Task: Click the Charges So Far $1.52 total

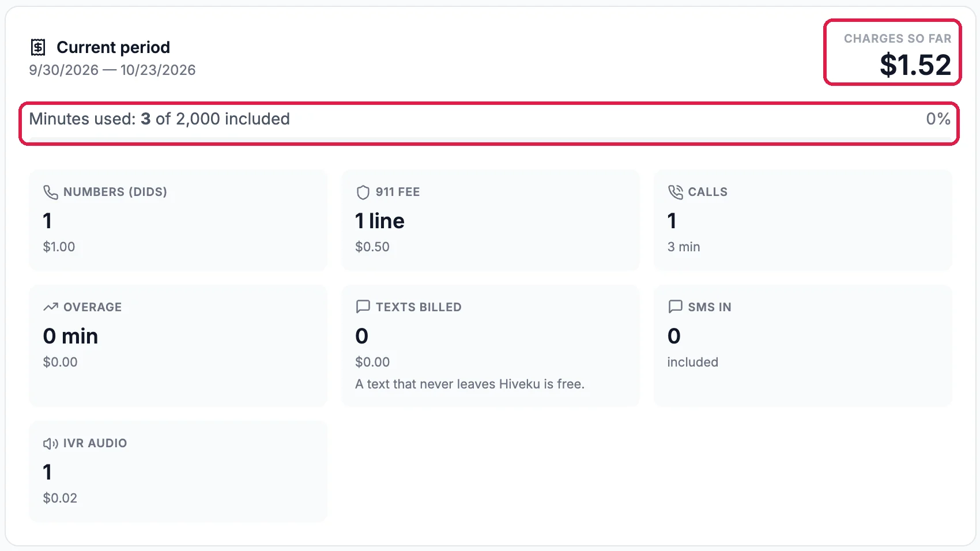Action: click(915, 65)
